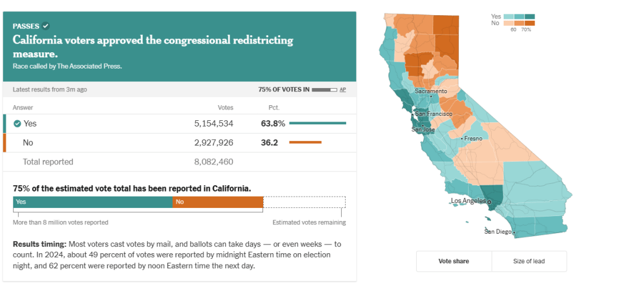Click the checkmark icon beside PASSES
This screenshot has height=286, width=644.
point(45,26)
